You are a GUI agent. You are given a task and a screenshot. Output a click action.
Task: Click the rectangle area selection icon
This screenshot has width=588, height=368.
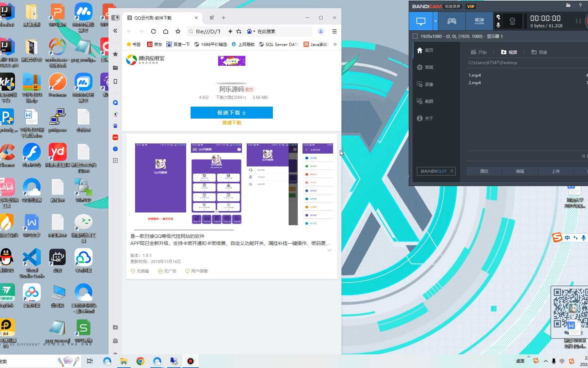pyautogui.click(x=415, y=36)
